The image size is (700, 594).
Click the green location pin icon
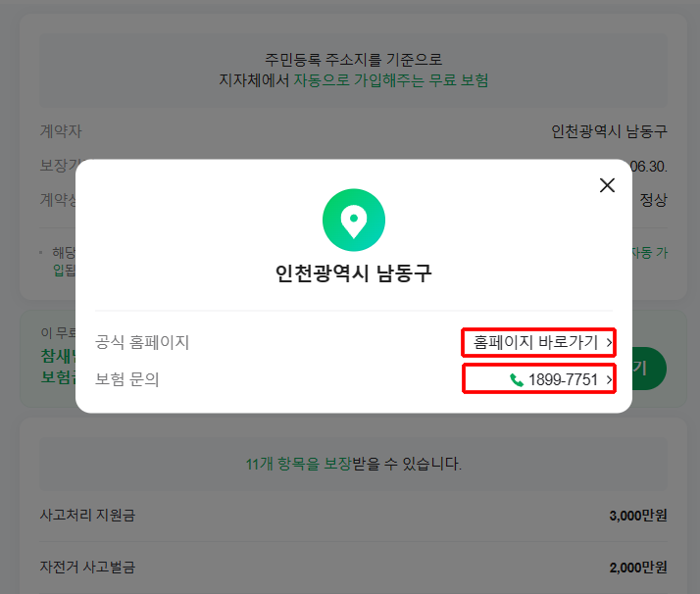(x=354, y=220)
